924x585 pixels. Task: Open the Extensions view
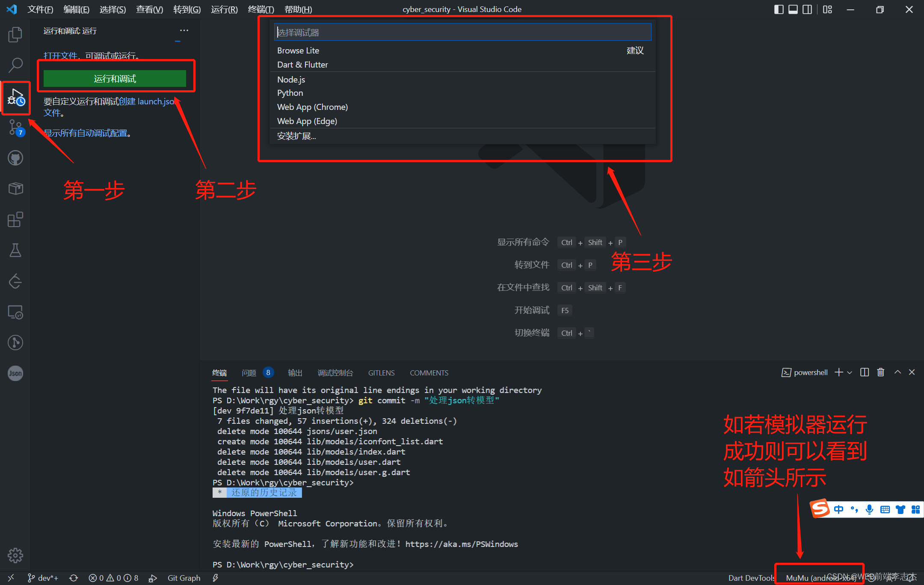pyautogui.click(x=15, y=219)
